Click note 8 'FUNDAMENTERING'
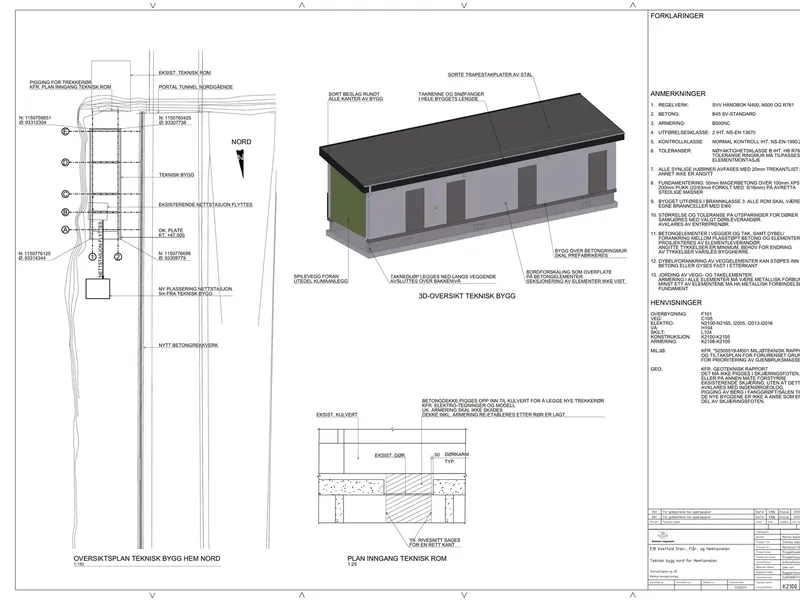Viewport: 800px width, 600px height. [725, 187]
